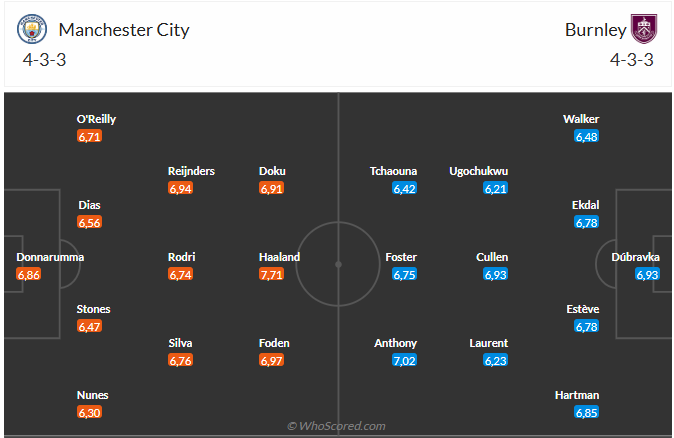The height and width of the screenshot is (438, 674).
Task: Click the Manchester City club crest
Action: coord(32,30)
